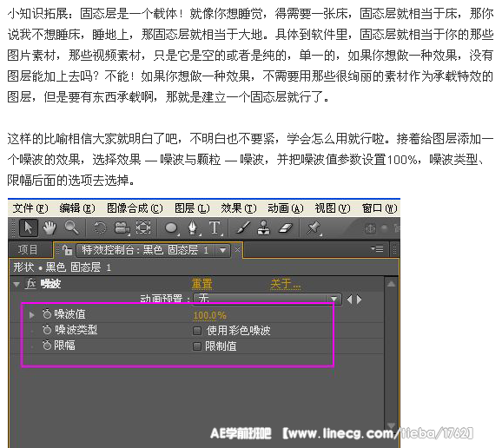Select the Selection arrow tool

pyautogui.click(x=29, y=228)
